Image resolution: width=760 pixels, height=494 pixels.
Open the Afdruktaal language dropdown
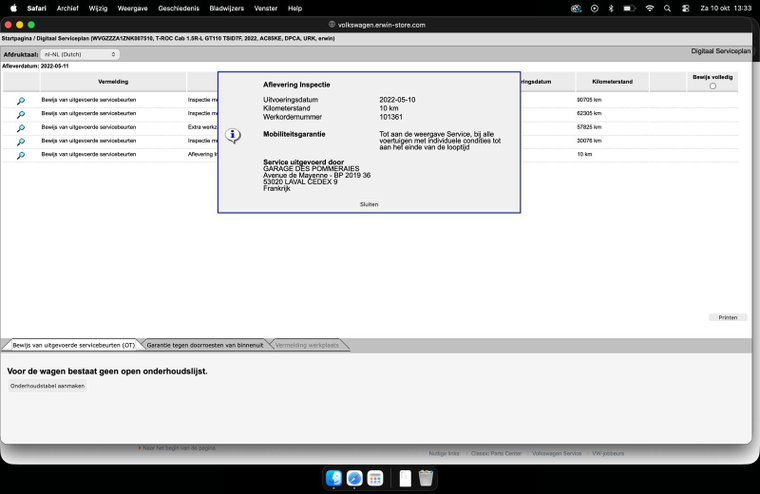[80, 54]
